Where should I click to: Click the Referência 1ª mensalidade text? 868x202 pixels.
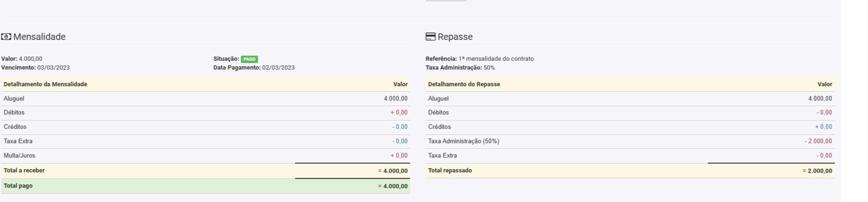(496, 59)
